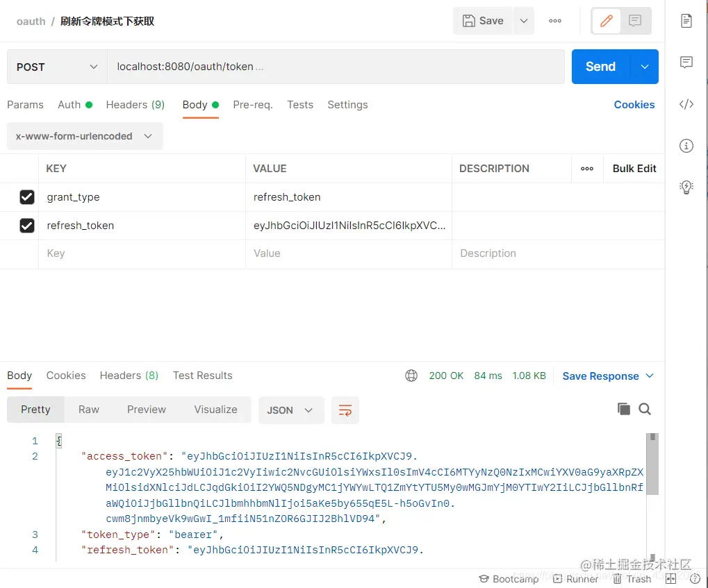Toggle the two-pane layout icon in status bar
This screenshot has height=588, width=708.
pyautogui.click(x=671, y=578)
